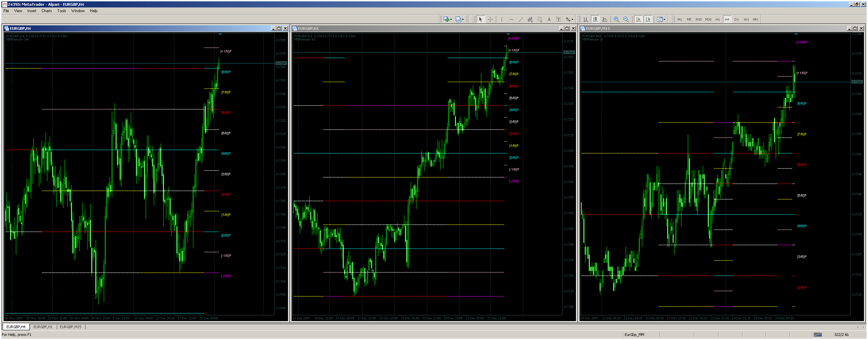Screen dimensions: 868x339
Task: Set the timeframe to M30
Action: click(x=708, y=19)
